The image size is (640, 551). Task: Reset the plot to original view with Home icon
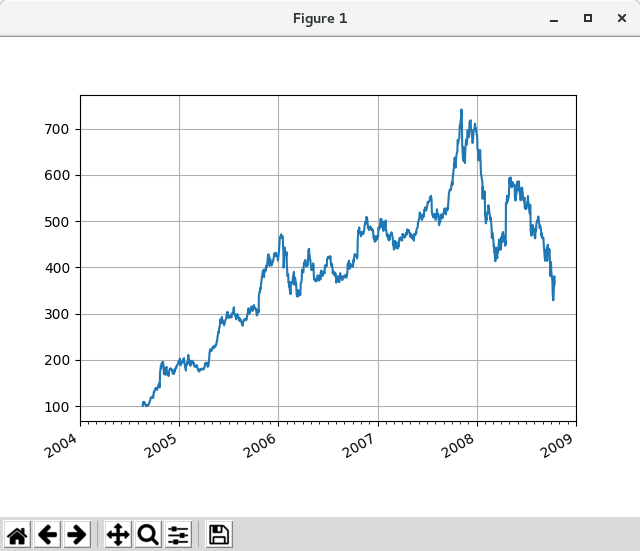pos(17,535)
